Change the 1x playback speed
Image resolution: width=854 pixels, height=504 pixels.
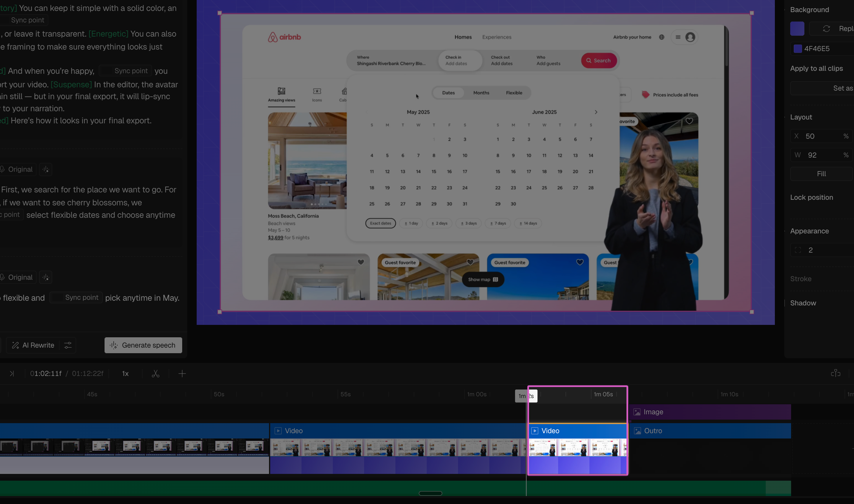pos(126,374)
